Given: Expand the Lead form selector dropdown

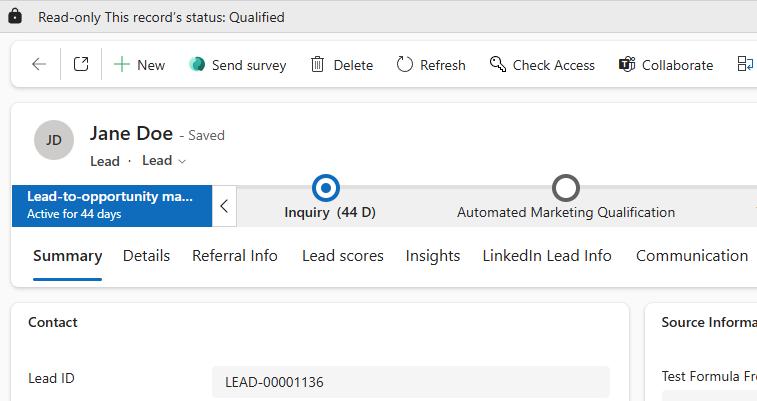Looking at the screenshot, I should point(165,160).
